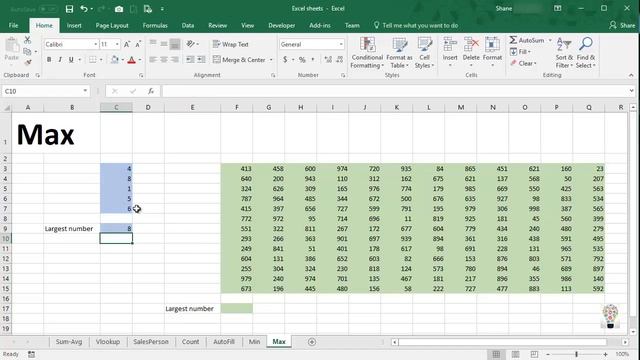This screenshot has height=360, width=640.
Task: Expand the Merge & Center dropdown arrow
Action: (x=271, y=60)
